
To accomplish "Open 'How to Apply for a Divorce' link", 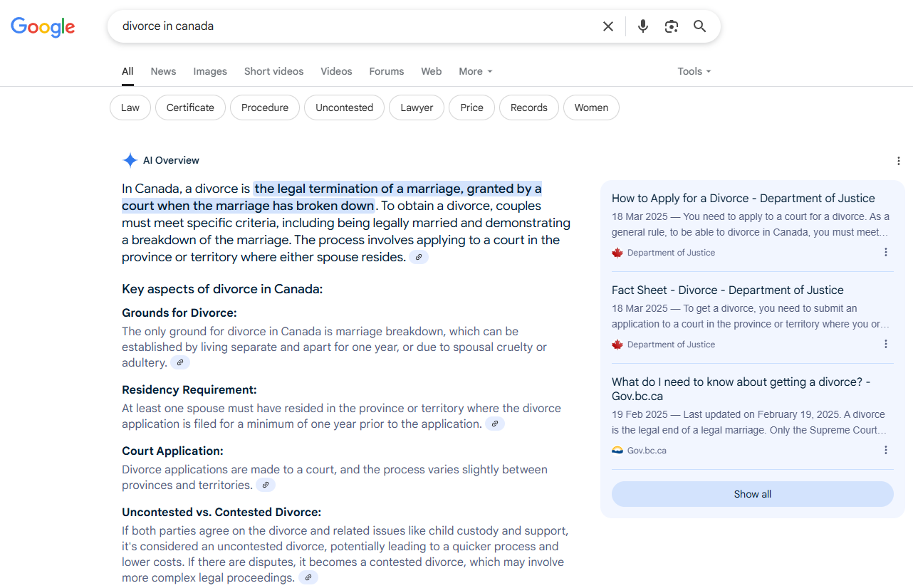I will click(744, 199).
